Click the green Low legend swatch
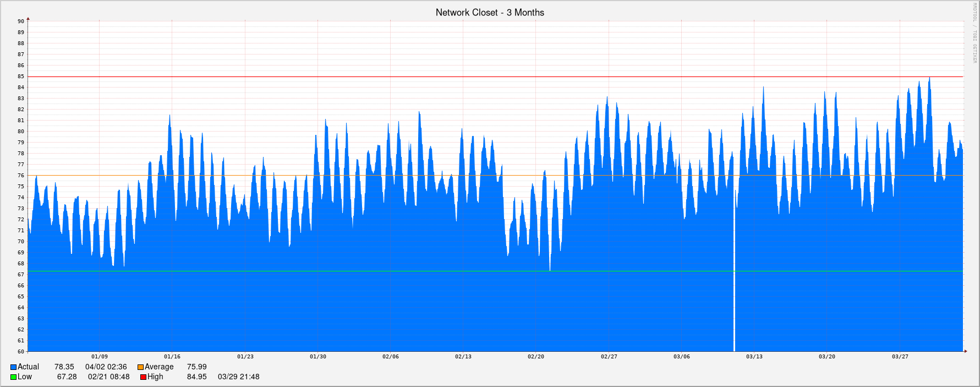 pyautogui.click(x=13, y=377)
